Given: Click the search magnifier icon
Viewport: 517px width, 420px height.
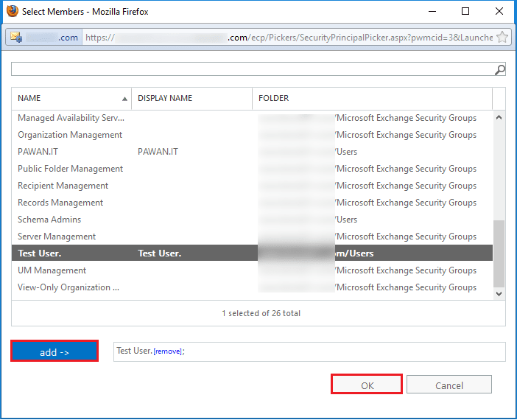Looking at the screenshot, I should (500, 69).
